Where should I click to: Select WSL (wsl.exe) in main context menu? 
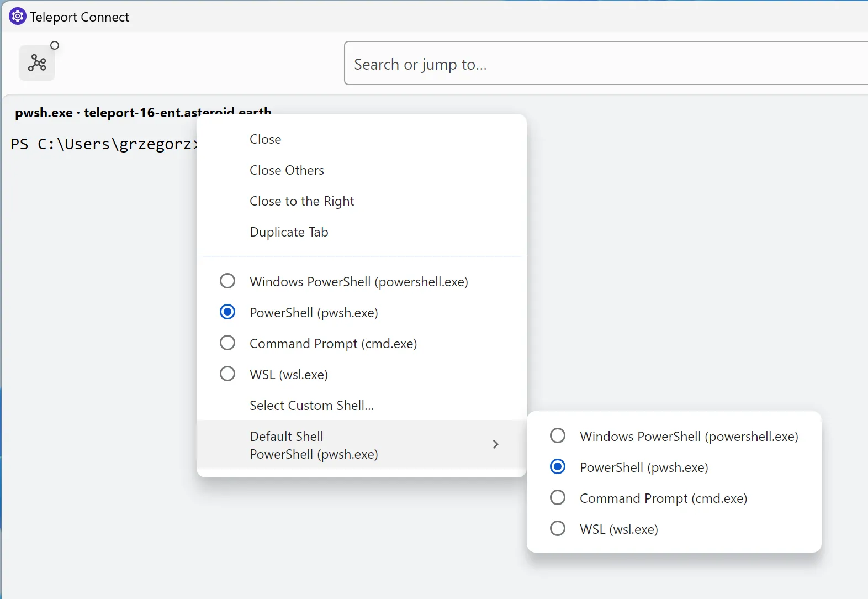[x=361, y=375]
